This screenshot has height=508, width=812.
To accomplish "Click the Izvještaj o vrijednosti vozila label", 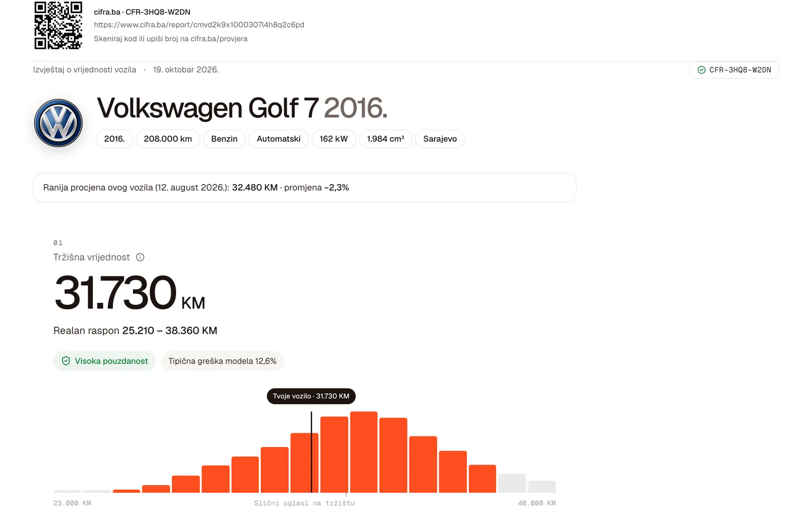I will click(85, 70).
